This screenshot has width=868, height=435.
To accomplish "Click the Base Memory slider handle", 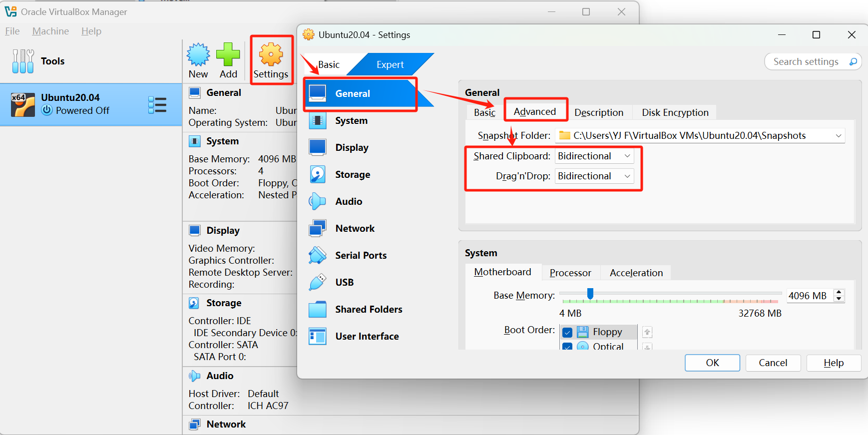I will coord(590,294).
